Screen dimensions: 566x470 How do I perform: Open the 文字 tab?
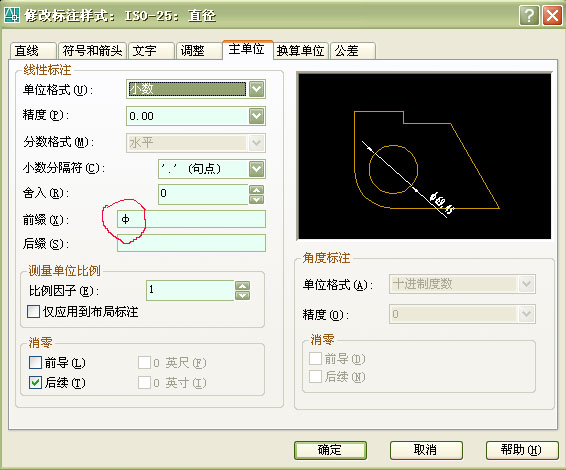coord(151,51)
